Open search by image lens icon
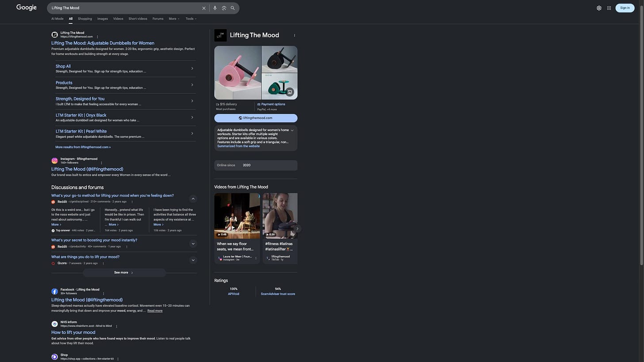The height and width of the screenshot is (362, 644). pos(224,8)
